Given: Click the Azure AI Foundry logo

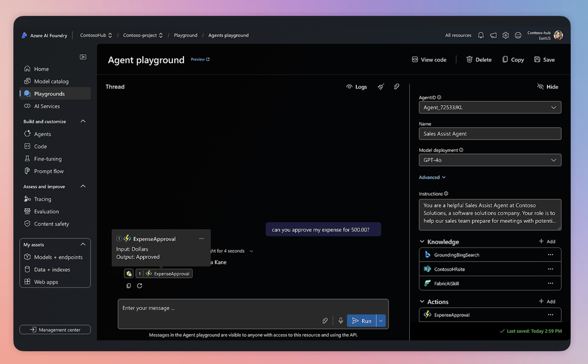Looking at the screenshot, I should tap(24, 35).
